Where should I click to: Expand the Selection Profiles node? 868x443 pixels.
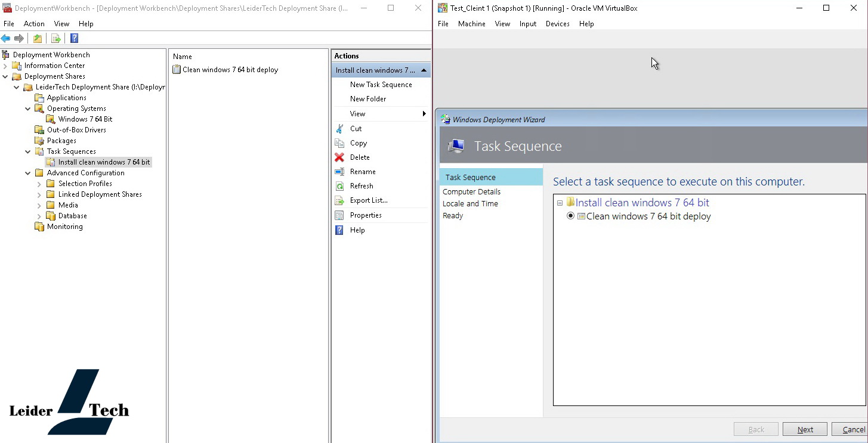[x=39, y=184]
